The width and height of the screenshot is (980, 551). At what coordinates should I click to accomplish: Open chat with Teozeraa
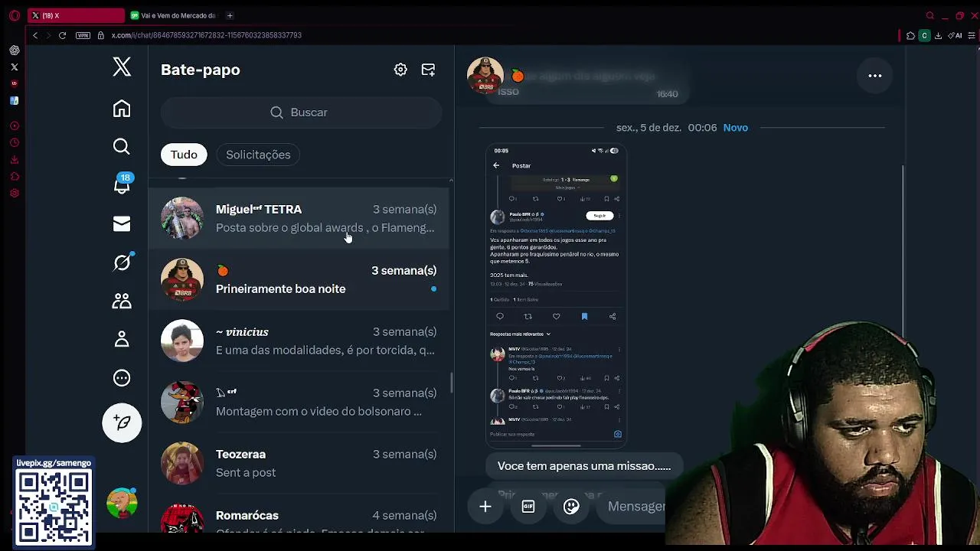[x=298, y=463]
